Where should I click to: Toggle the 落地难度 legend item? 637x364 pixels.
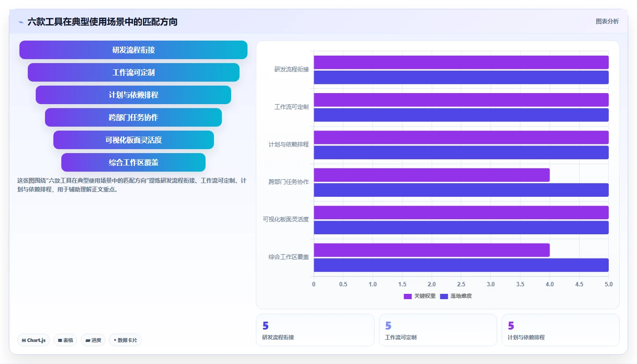pyautogui.click(x=456, y=296)
